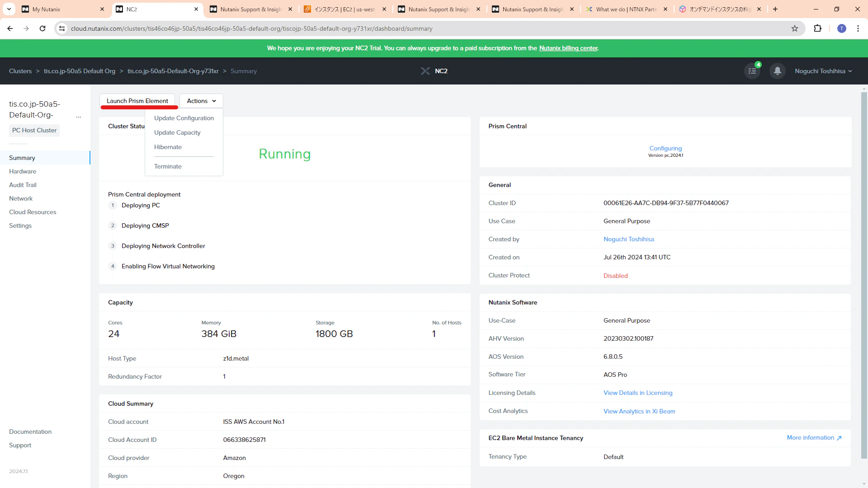Image resolution: width=868 pixels, height=488 pixels.
Task: Open Documentation in the sidebar
Action: (x=30, y=432)
